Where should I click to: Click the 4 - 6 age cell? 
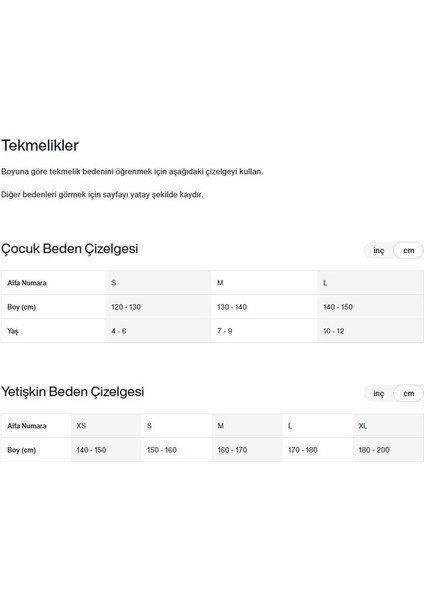[158, 331]
